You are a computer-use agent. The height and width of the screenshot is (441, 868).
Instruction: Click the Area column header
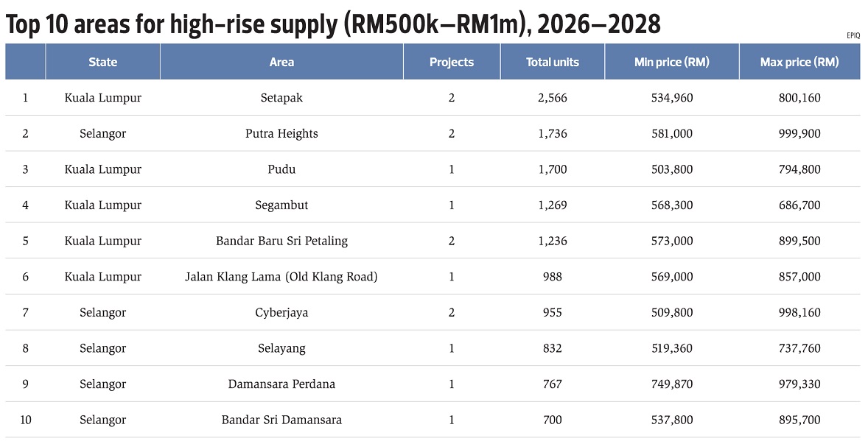pos(281,62)
